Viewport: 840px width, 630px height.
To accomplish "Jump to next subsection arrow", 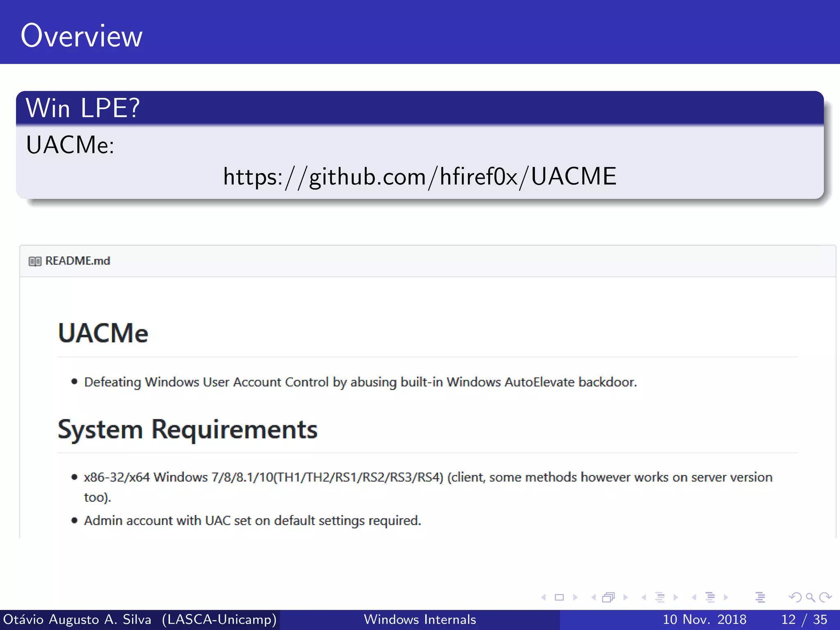I will click(676, 597).
